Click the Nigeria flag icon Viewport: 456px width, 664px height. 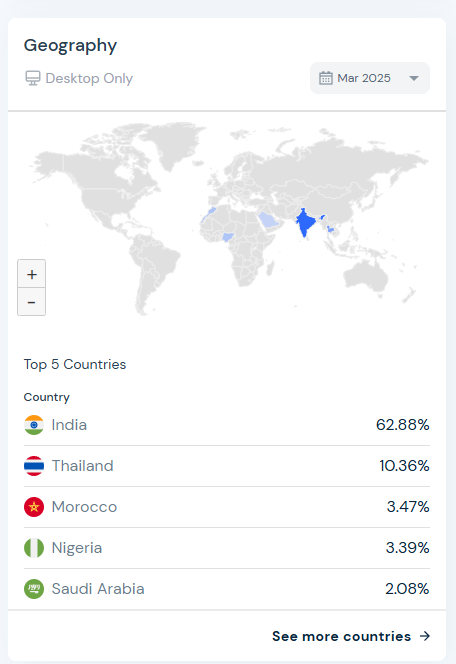coord(34,548)
